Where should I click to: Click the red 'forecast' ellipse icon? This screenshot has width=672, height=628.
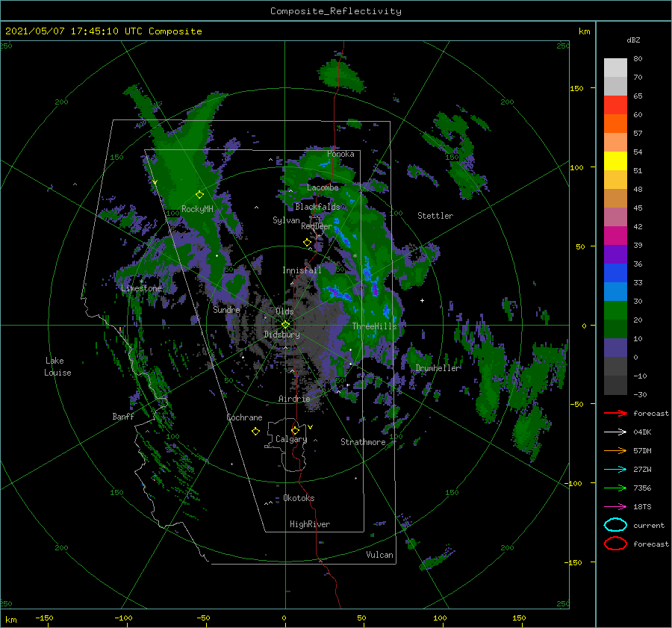[x=615, y=544]
